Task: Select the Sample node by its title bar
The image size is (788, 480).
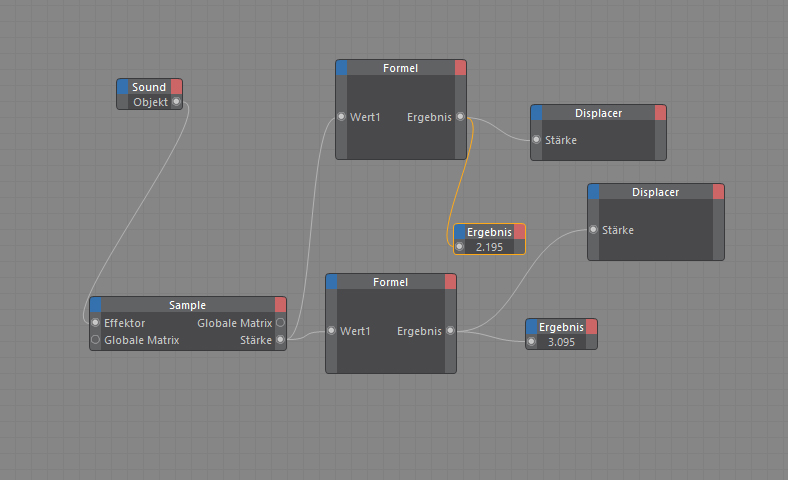Action: click(x=188, y=304)
